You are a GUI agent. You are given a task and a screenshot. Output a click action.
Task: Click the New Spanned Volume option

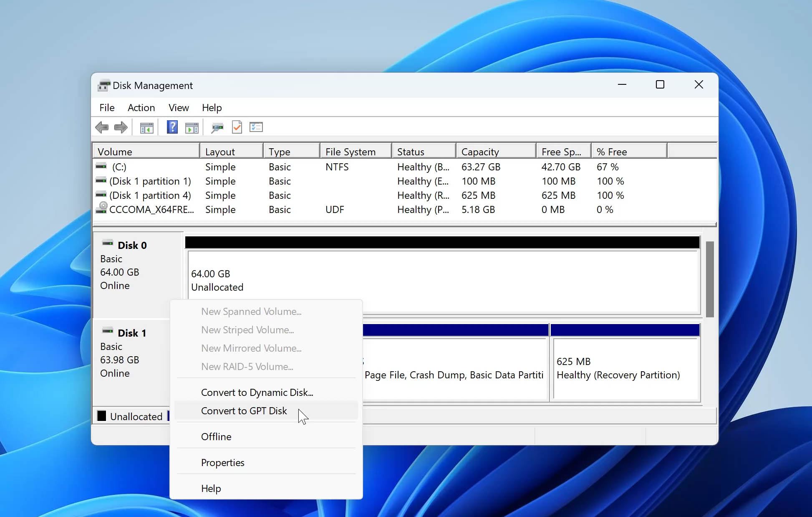pyautogui.click(x=252, y=311)
